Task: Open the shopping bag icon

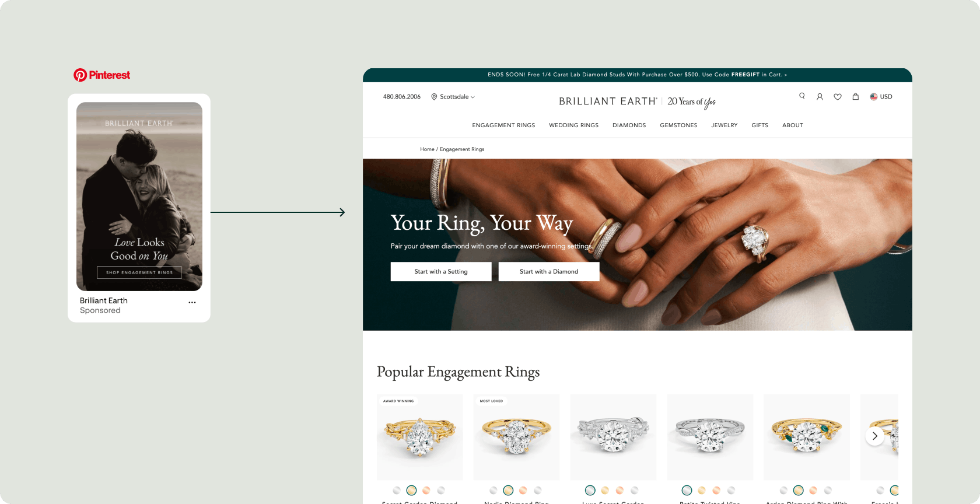Action: point(855,97)
